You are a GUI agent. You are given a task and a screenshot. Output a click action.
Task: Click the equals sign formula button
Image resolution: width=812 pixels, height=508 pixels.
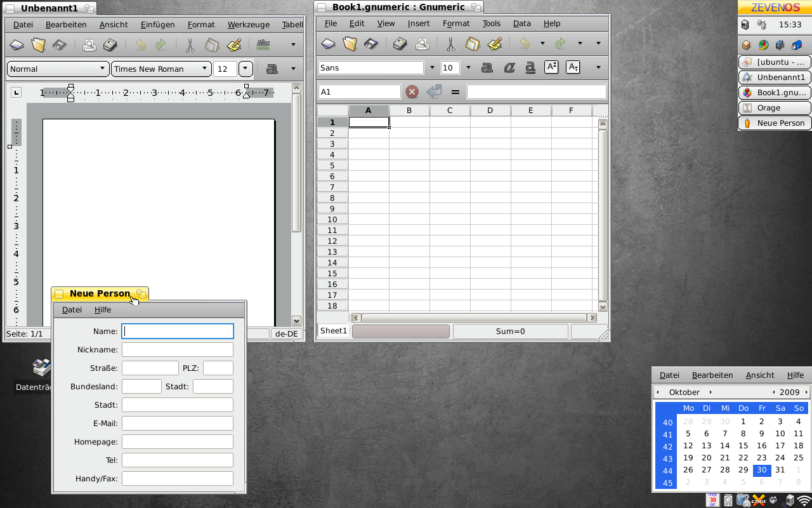[455, 92]
